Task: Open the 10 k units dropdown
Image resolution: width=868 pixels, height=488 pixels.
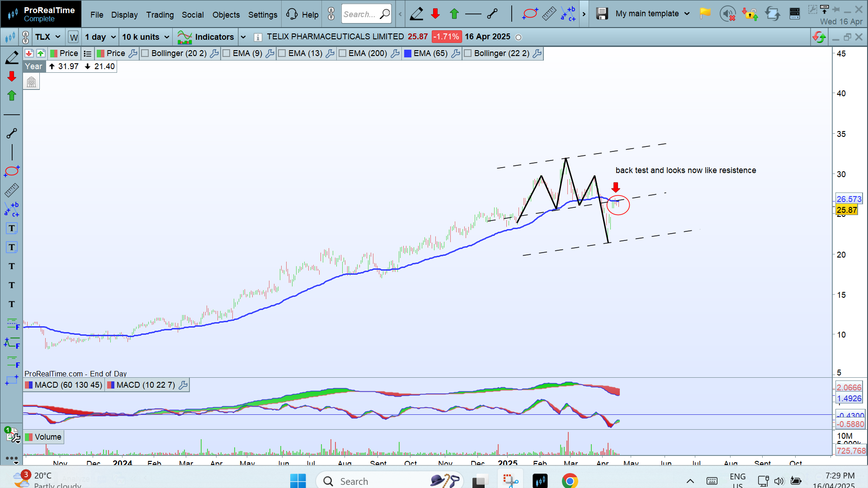Action: point(146,37)
